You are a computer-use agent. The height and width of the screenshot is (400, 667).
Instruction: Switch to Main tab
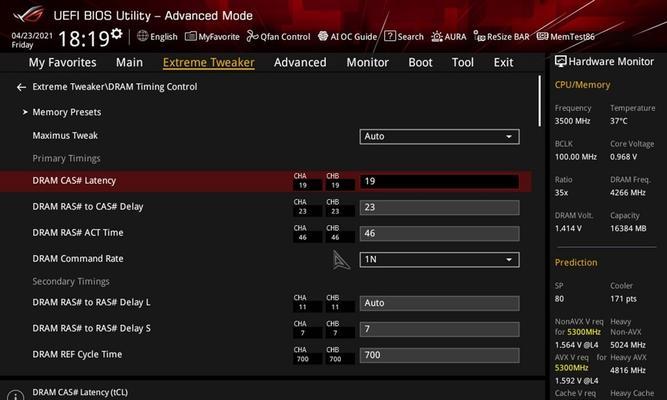pyautogui.click(x=129, y=63)
